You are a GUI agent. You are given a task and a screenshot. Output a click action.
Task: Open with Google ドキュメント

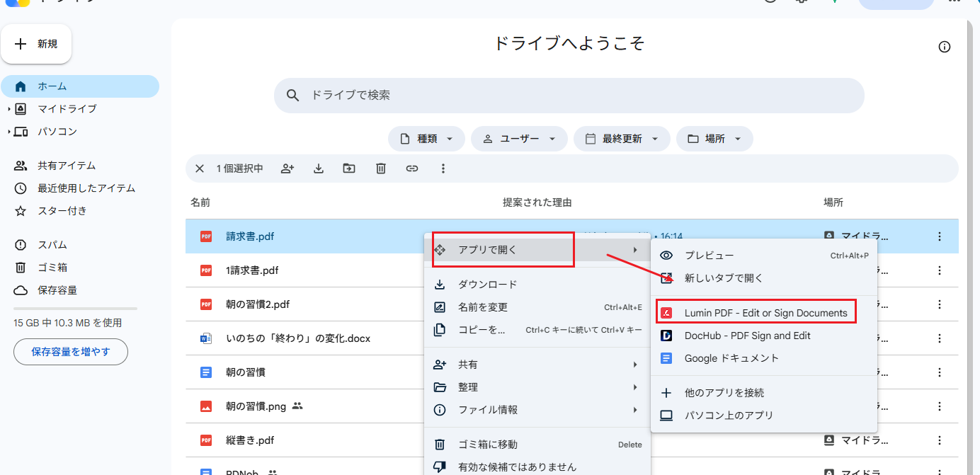click(764, 358)
